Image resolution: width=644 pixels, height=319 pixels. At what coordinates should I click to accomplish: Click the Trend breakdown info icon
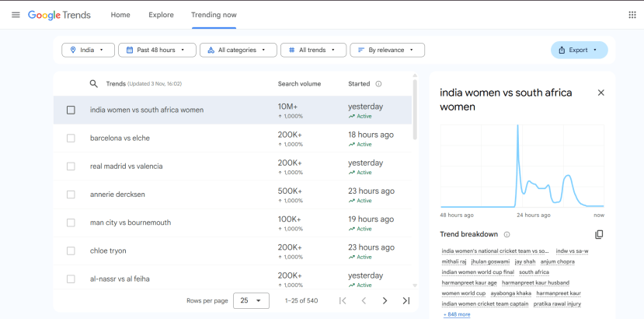click(x=506, y=234)
